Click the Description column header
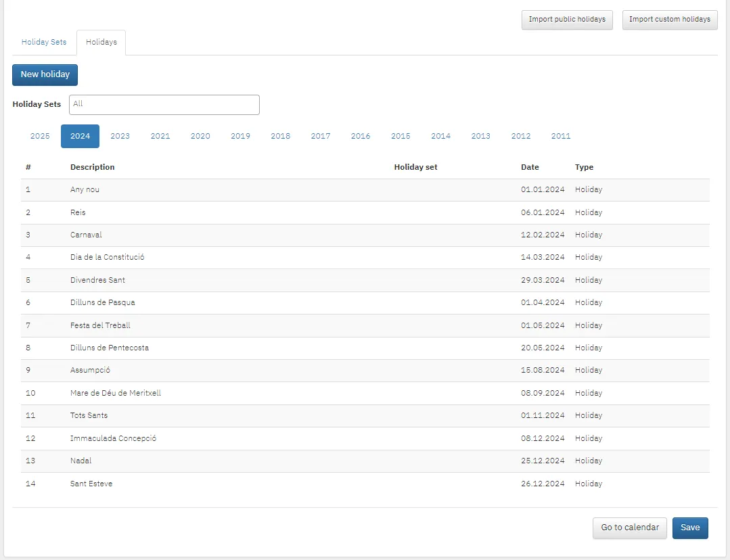Screen dimensions: 730x560 tap(92, 167)
